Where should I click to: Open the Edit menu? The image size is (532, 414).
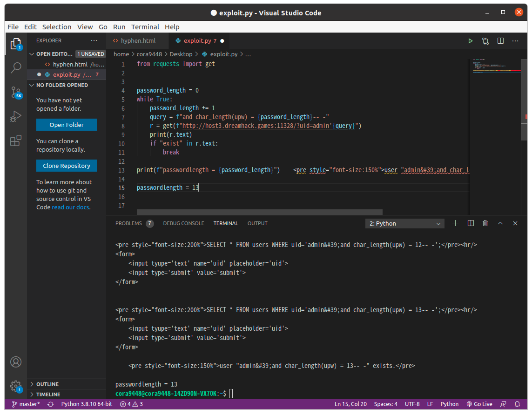(x=30, y=27)
